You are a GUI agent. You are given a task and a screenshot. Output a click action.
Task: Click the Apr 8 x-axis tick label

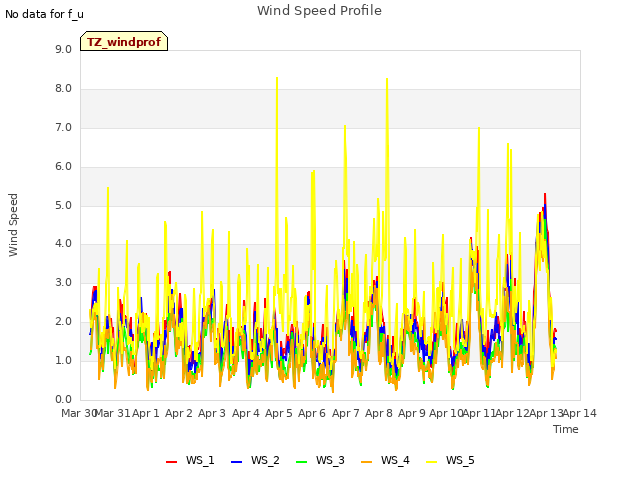pos(379,413)
